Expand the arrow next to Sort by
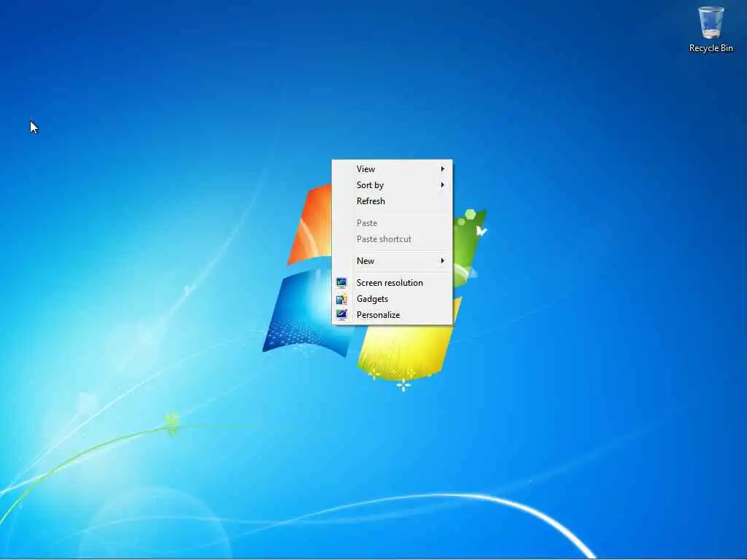Screen dimensions: 747x560 (x=443, y=185)
